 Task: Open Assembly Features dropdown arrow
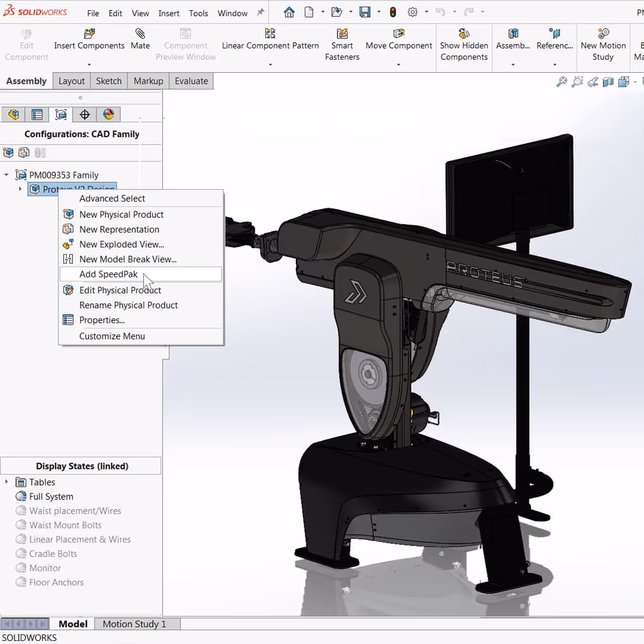pyautogui.click(x=513, y=64)
